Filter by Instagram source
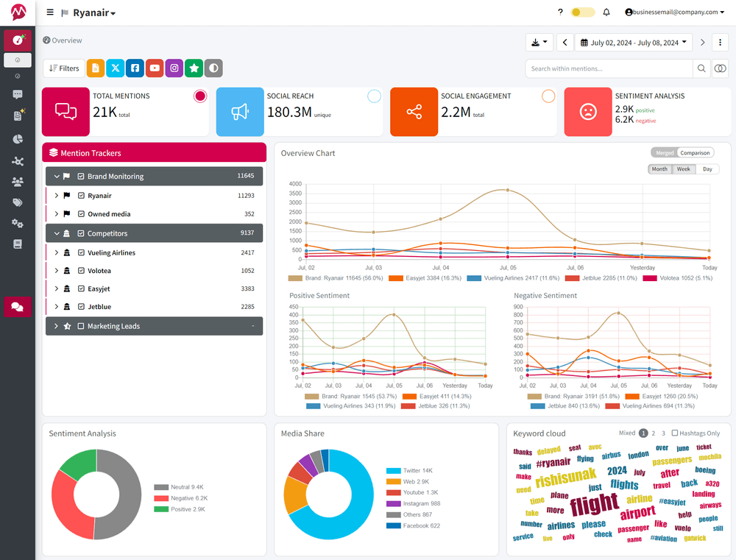Screen dimensions: 736x560 tap(174, 68)
